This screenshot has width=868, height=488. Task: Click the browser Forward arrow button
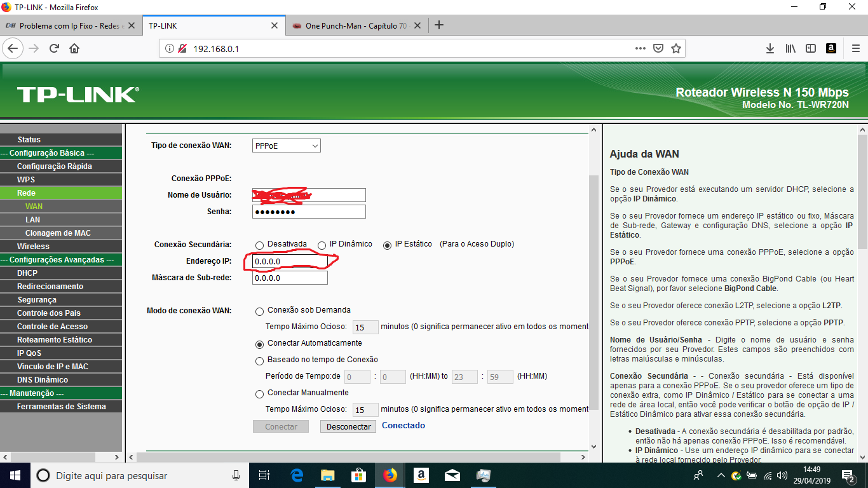tap(34, 48)
